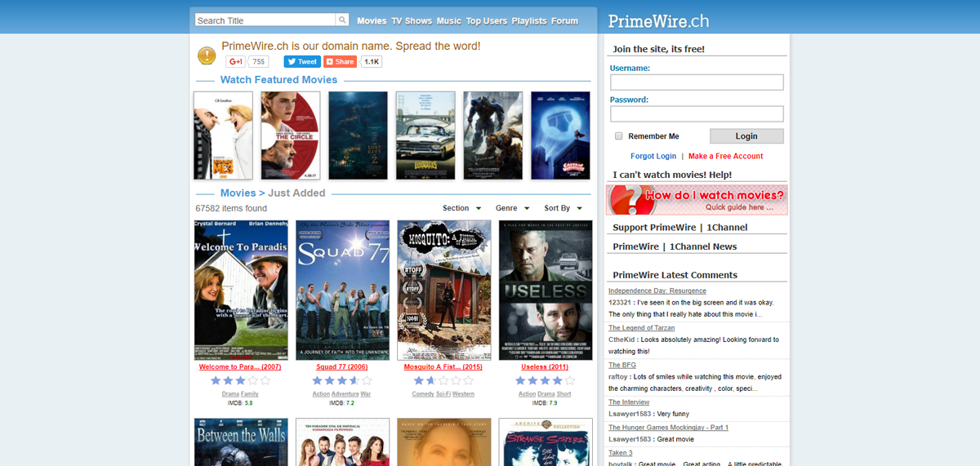Open Captain Underpants featured poster

point(560,135)
